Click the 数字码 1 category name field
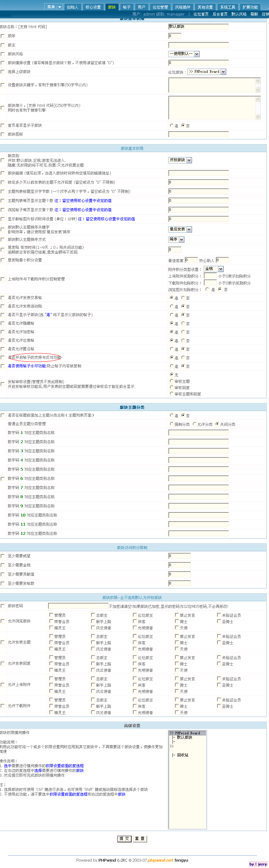The height and width of the screenshot is (868, 269). point(198,433)
